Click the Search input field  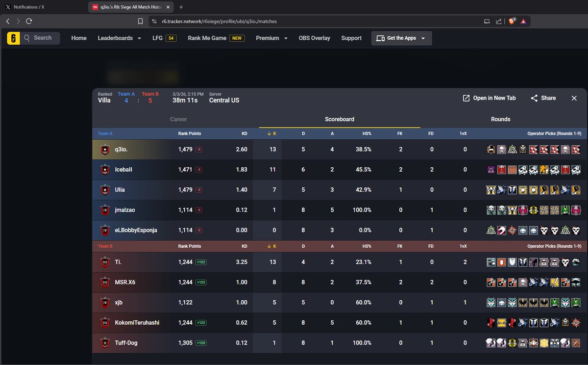(x=41, y=38)
